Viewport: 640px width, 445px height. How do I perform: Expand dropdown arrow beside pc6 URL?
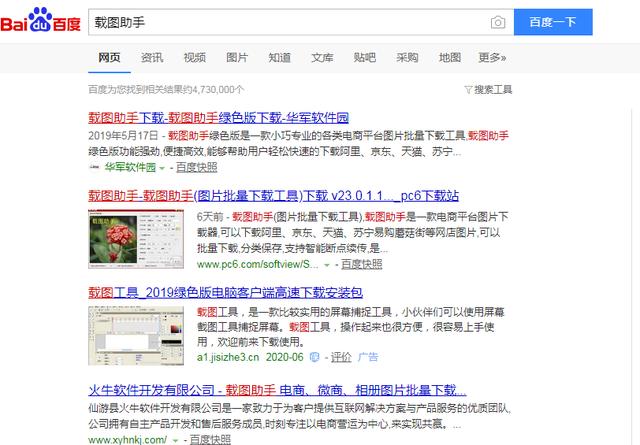click(x=327, y=265)
